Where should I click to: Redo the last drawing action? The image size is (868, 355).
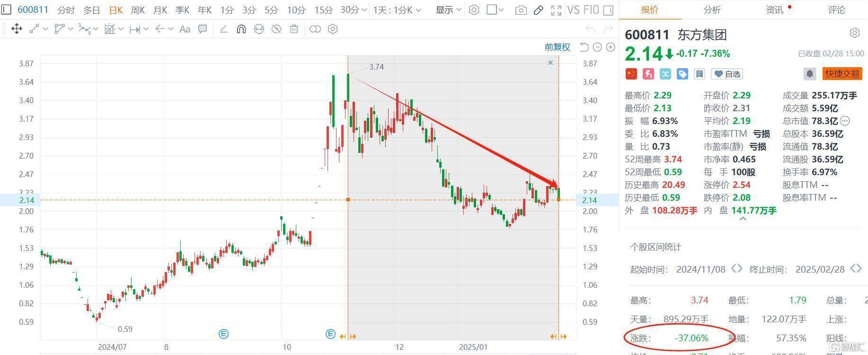click(609, 29)
